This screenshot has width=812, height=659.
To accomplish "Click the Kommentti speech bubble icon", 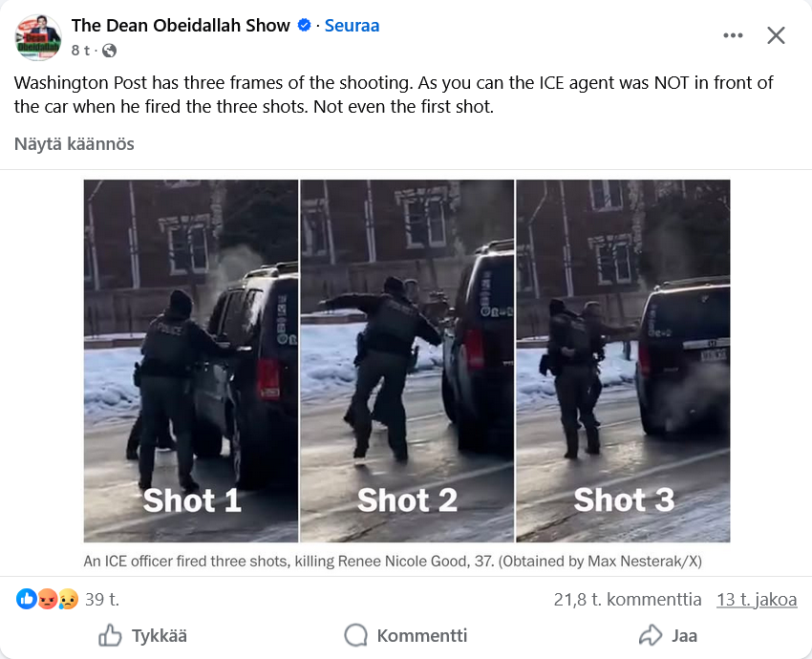I will (355, 635).
